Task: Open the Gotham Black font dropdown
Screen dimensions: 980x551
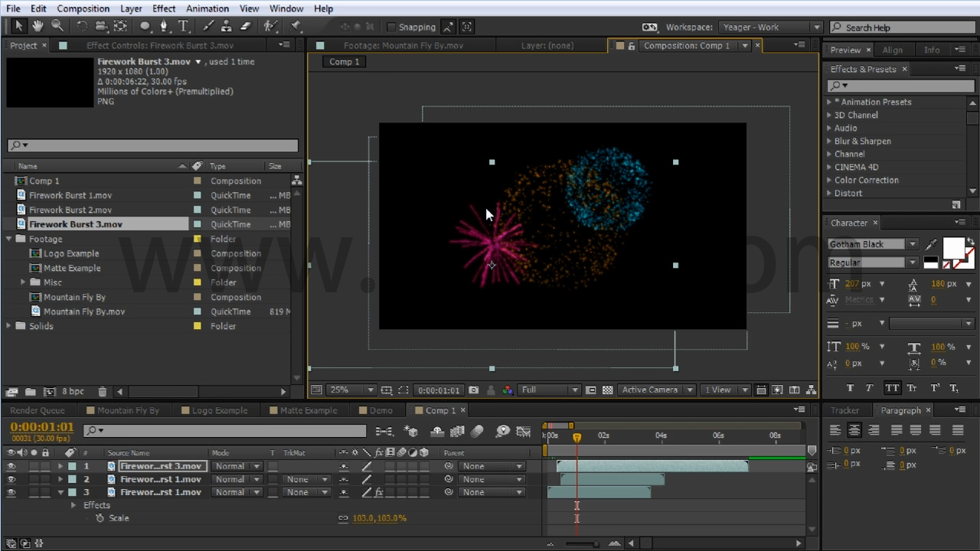Action: coord(912,244)
